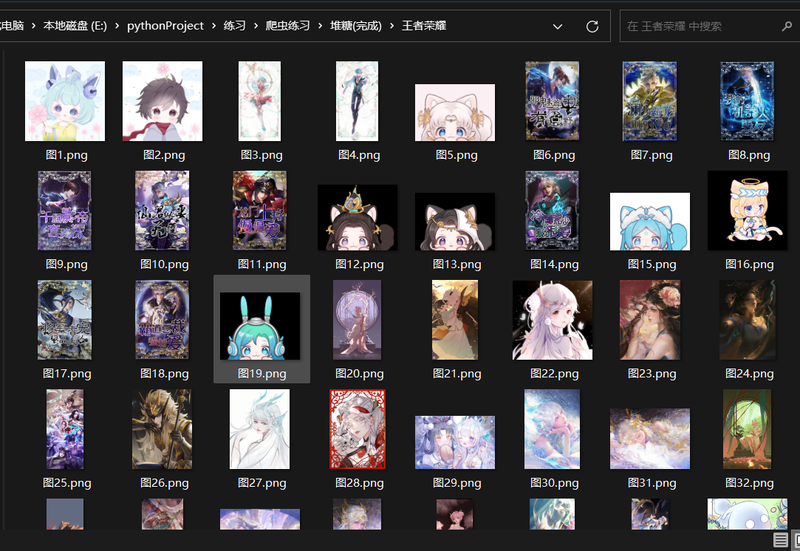
Task: Select thumbnail 图32.png
Action: pos(747,429)
